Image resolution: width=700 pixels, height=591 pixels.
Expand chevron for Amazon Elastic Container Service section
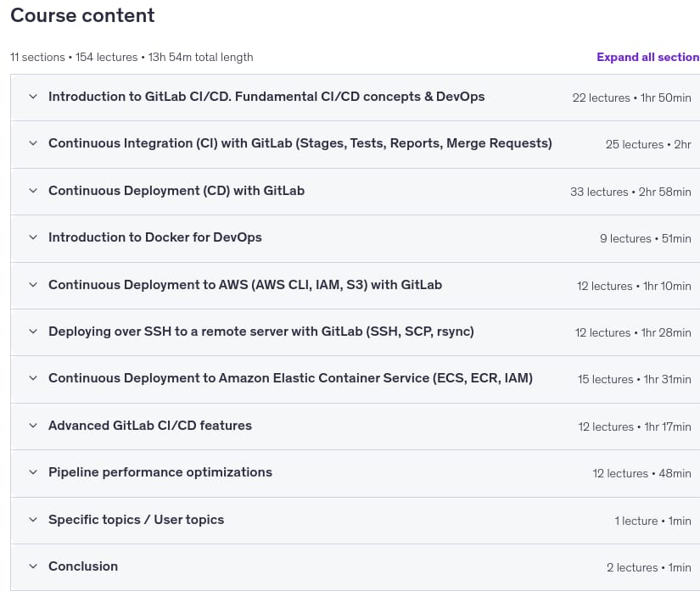pos(33,378)
